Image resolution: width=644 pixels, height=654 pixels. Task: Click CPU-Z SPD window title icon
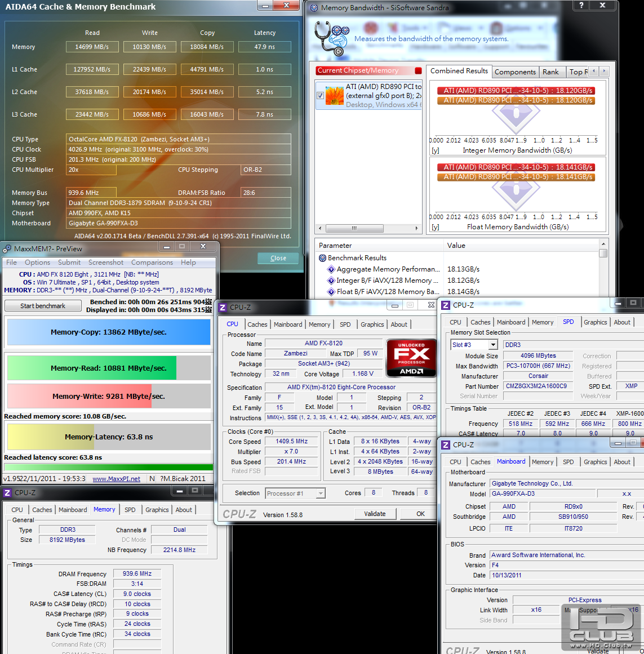click(x=446, y=305)
